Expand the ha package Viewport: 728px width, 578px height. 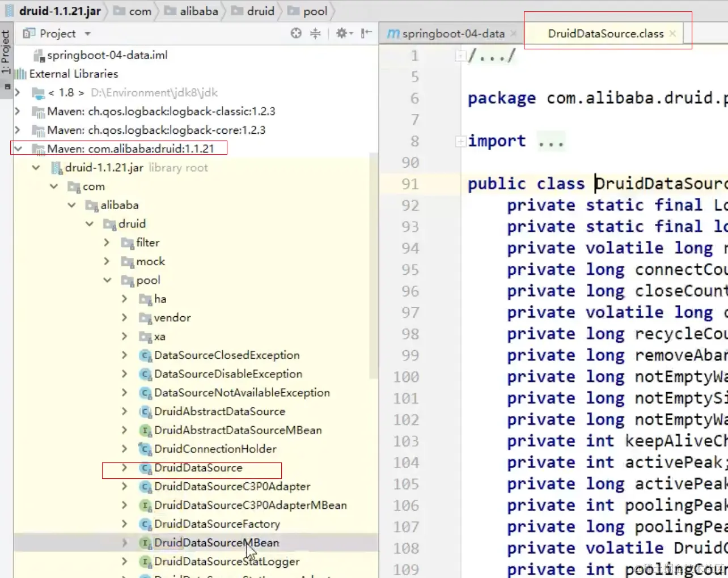coord(125,299)
